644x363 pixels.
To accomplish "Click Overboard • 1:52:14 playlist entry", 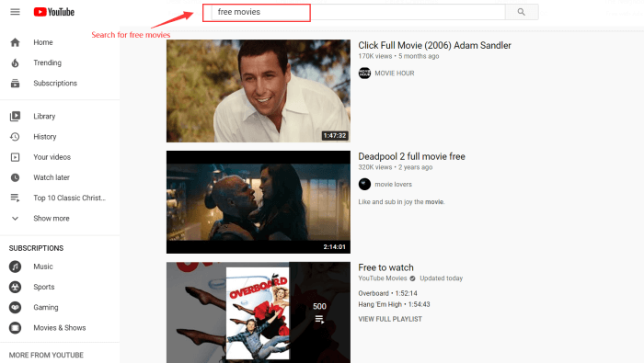I will click(x=387, y=294).
